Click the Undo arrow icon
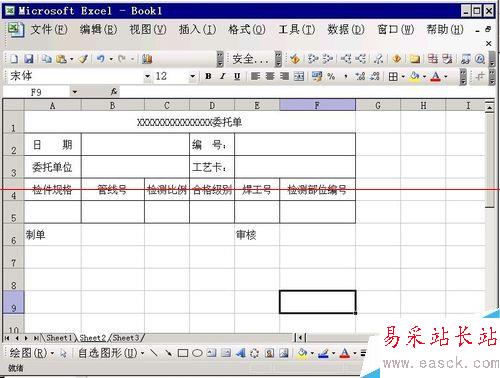Image resolution: width=500 pixels, height=378 pixels. click(x=101, y=59)
